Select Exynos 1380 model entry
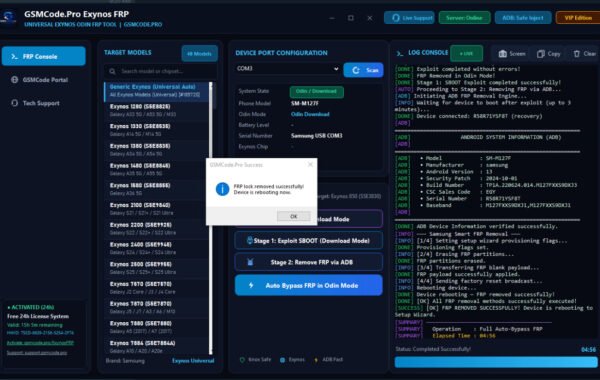 156,150
